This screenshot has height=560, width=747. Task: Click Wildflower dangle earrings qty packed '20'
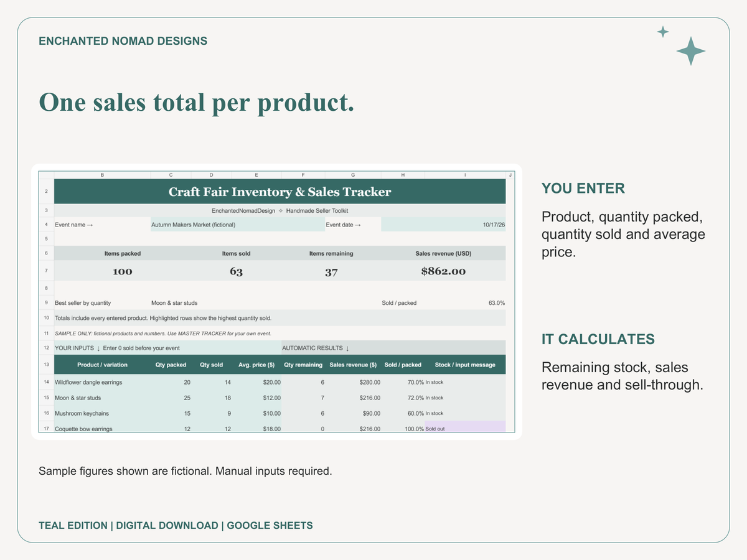171,382
